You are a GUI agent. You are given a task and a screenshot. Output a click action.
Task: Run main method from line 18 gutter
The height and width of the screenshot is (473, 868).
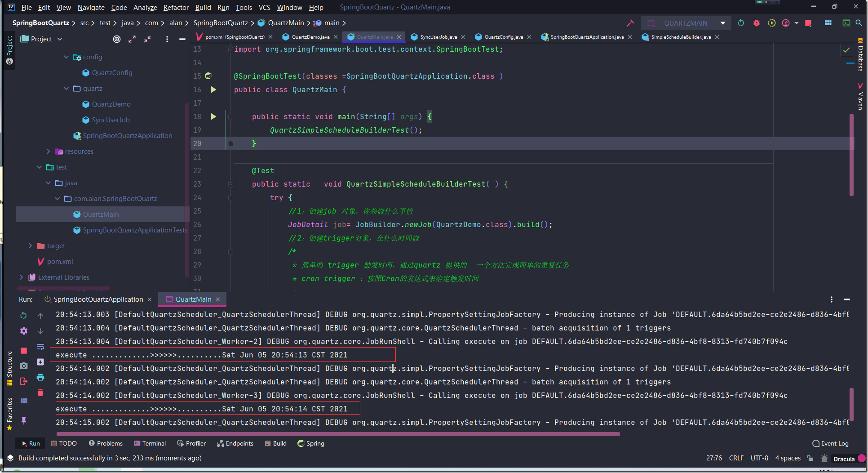(213, 116)
